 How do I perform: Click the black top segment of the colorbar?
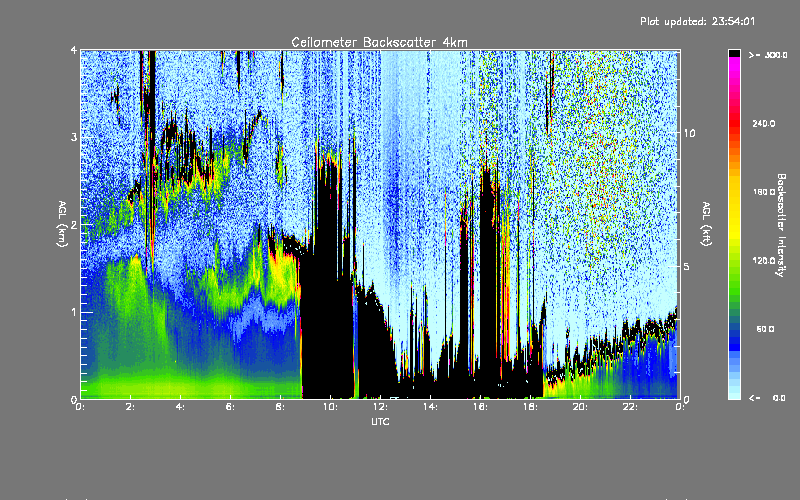point(734,53)
